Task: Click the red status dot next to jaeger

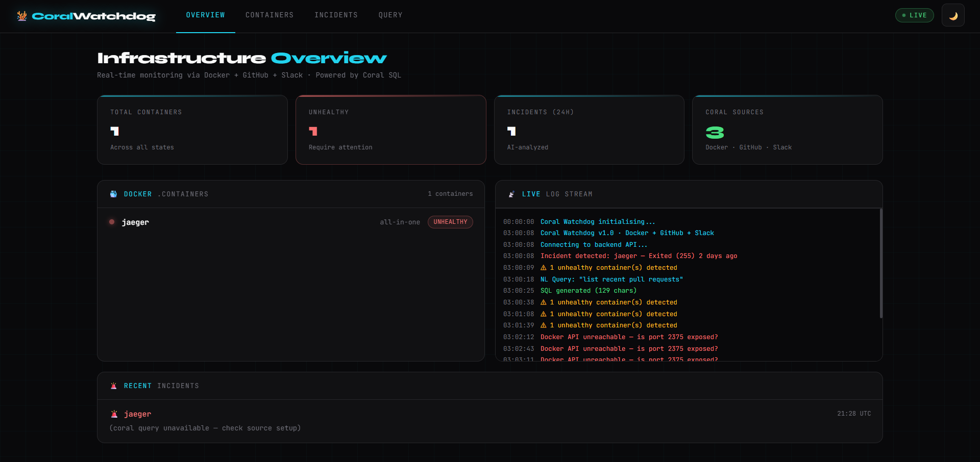Action: [112, 222]
